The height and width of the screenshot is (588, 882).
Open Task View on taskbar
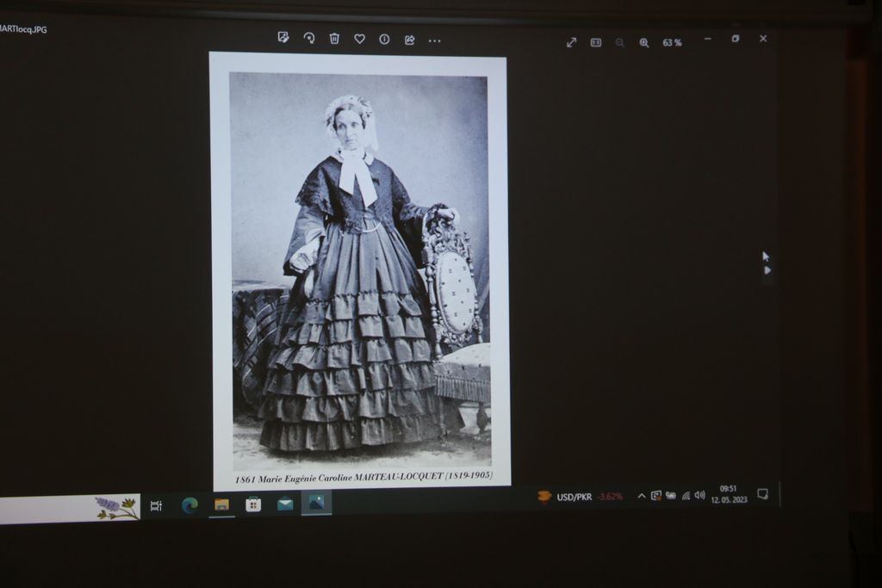[x=156, y=505]
